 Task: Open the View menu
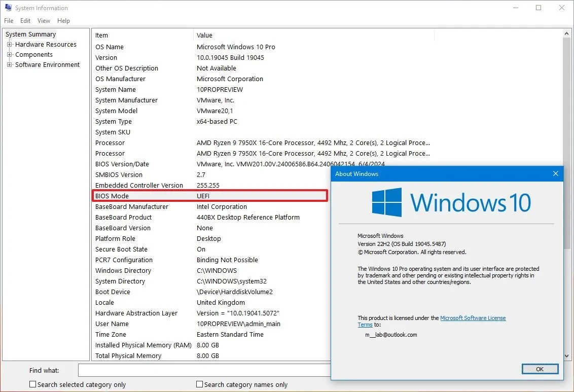coord(44,20)
